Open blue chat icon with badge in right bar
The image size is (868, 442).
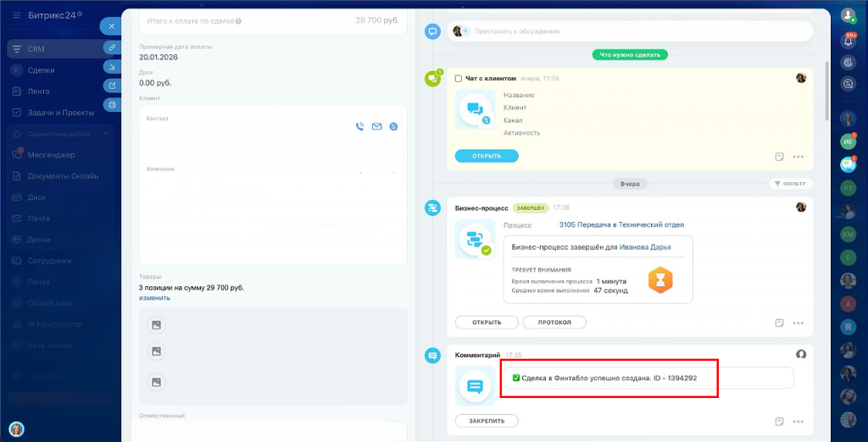point(848,165)
